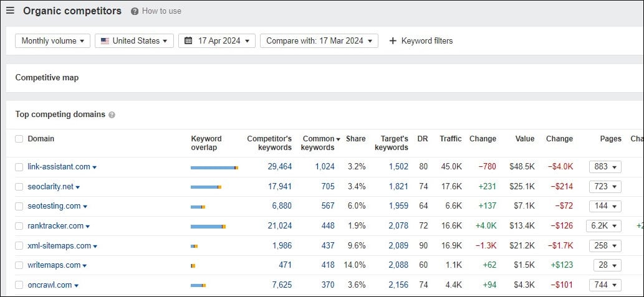
Task: Open ranktracker.com domain link
Action: pos(55,225)
